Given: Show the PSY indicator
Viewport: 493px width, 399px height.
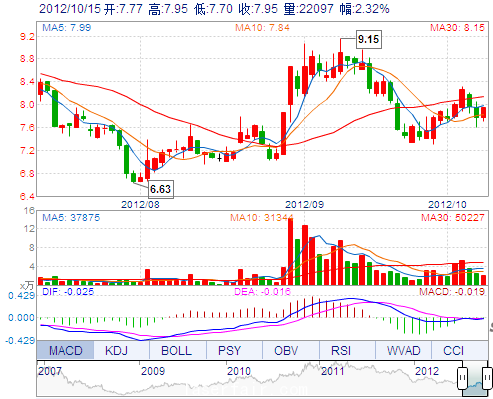Looking at the screenshot, I should [229, 350].
